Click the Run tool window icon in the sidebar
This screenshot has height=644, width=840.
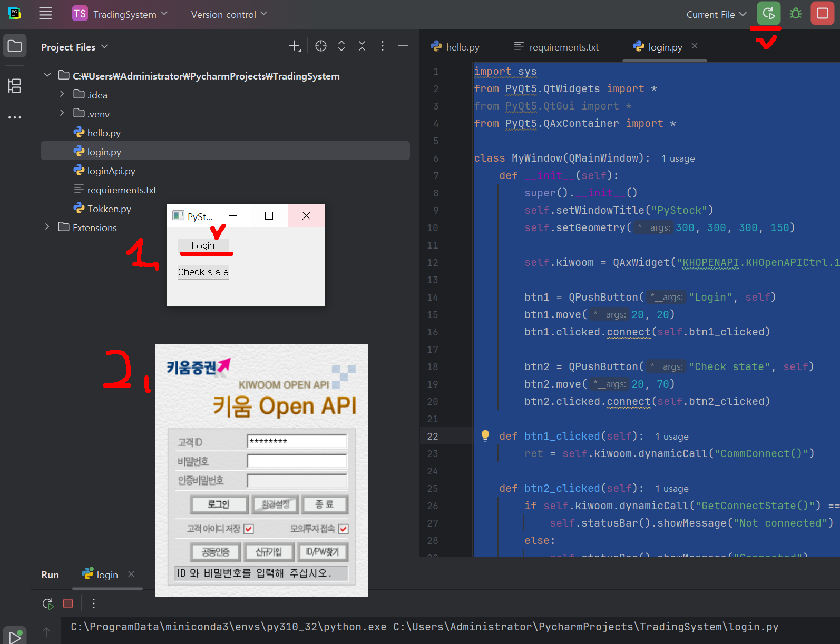pyautogui.click(x=15, y=636)
